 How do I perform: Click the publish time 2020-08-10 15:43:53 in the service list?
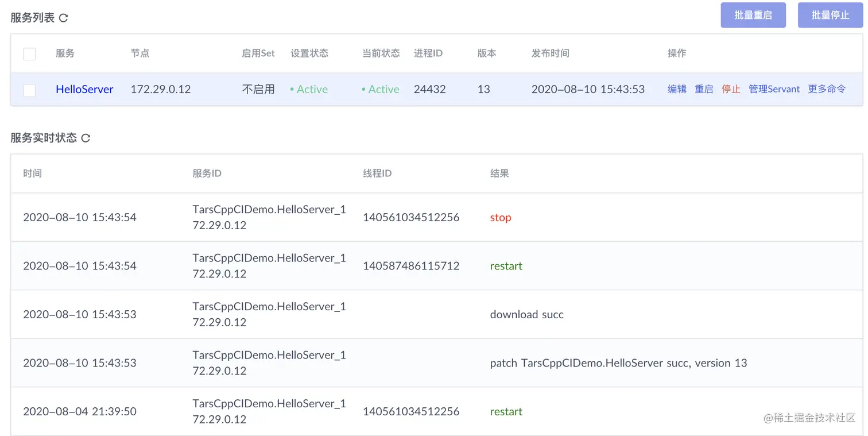(x=588, y=89)
